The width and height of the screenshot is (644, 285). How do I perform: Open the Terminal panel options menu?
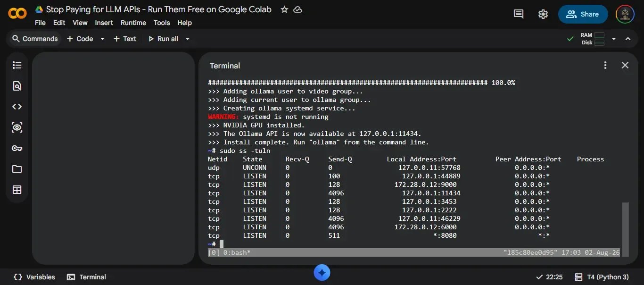point(605,66)
